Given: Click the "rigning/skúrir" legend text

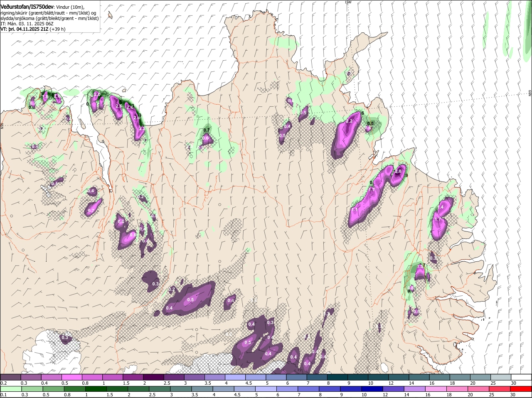Looking at the screenshot, I should [x=15, y=13].
